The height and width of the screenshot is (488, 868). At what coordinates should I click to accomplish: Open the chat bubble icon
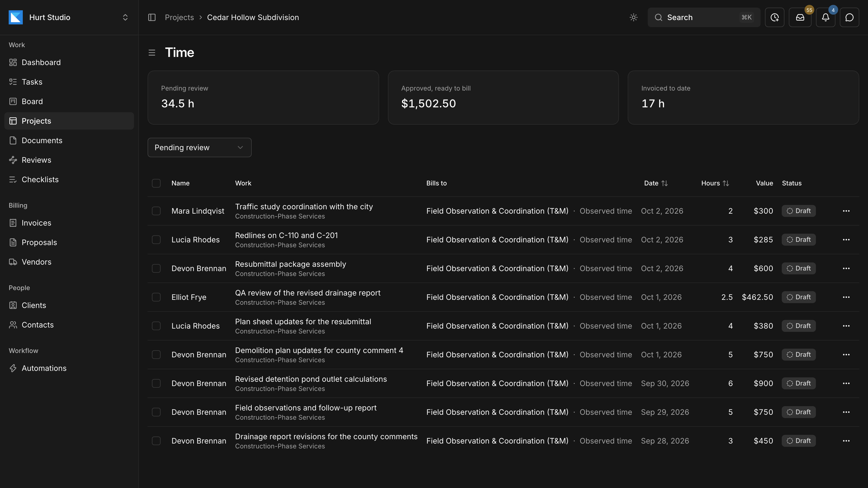[x=849, y=18]
